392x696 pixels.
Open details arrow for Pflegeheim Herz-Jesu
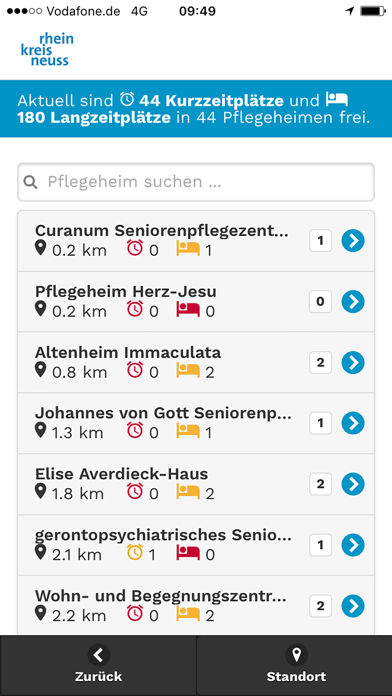tap(353, 302)
